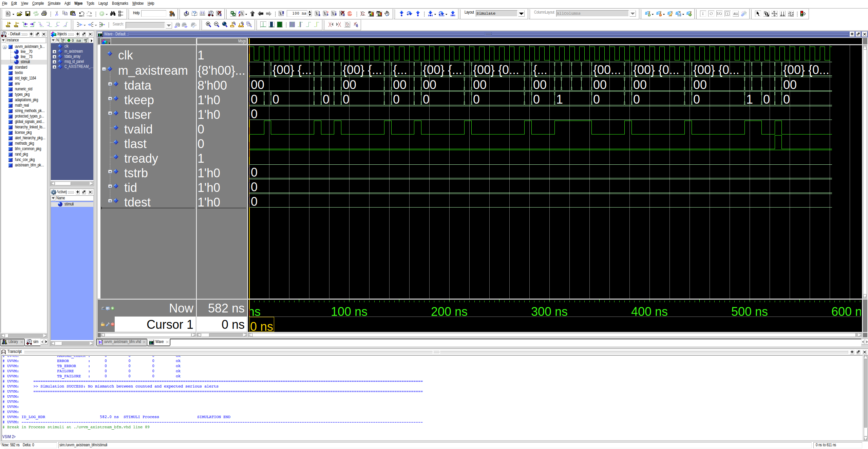Increase run length with stepper arrow
This screenshot has width=868, height=449.
pyautogui.click(x=310, y=12)
